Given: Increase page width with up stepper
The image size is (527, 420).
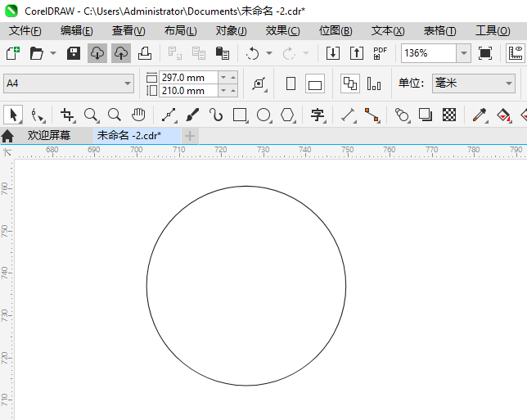Looking at the screenshot, I should pos(233,78).
